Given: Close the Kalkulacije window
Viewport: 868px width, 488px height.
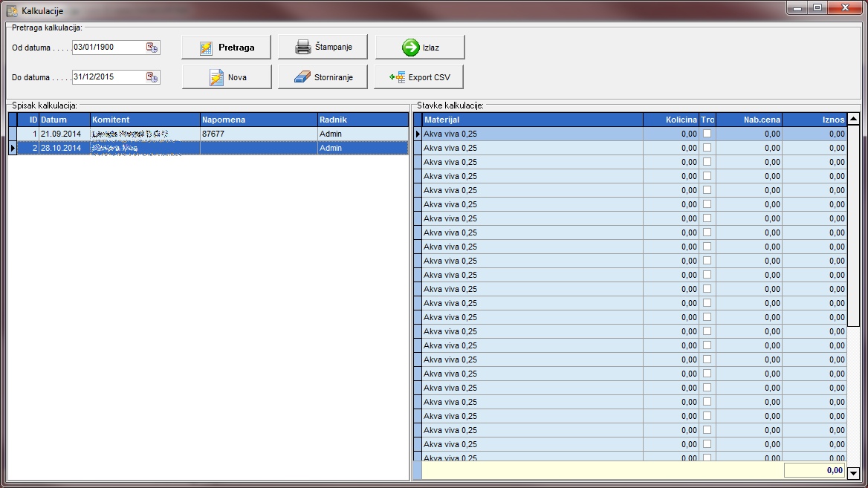Looking at the screenshot, I should click(x=845, y=7).
